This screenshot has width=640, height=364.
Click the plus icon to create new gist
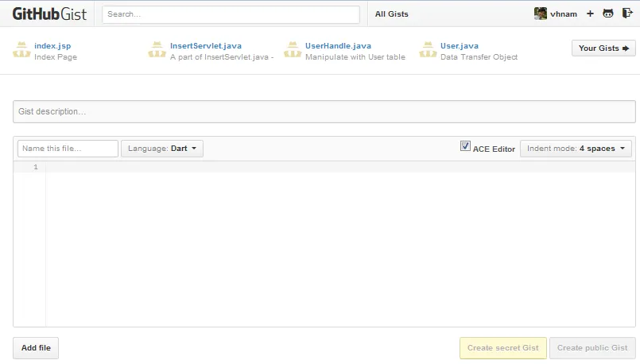(x=590, y=14)
